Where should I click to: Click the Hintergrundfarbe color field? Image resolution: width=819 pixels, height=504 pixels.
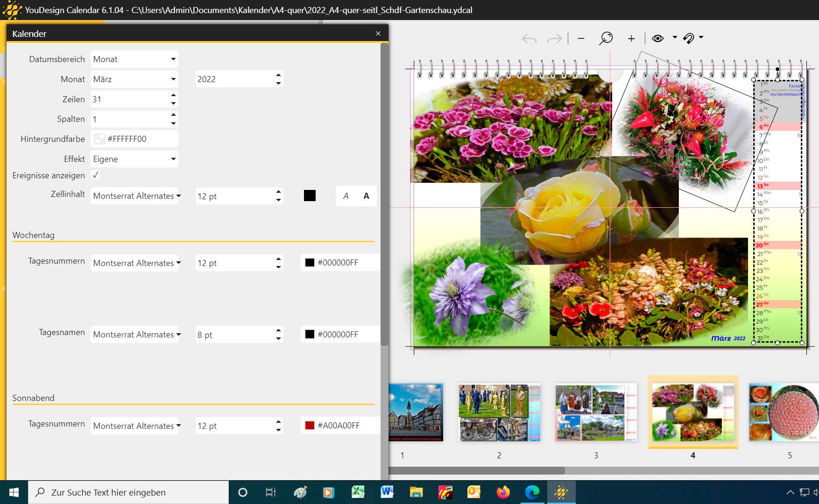point(134,139)
